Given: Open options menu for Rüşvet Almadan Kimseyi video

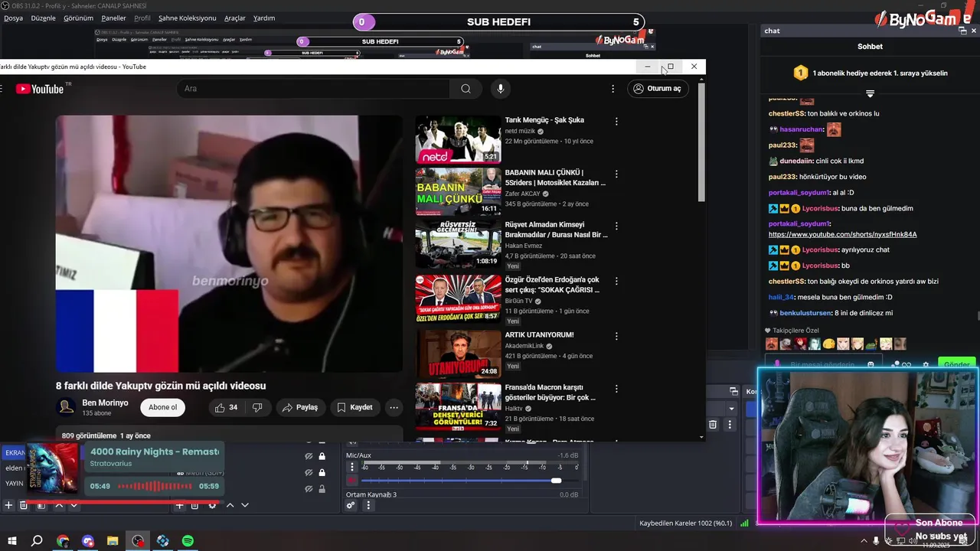Looking at the screenshot, I should tap(616, 226).
